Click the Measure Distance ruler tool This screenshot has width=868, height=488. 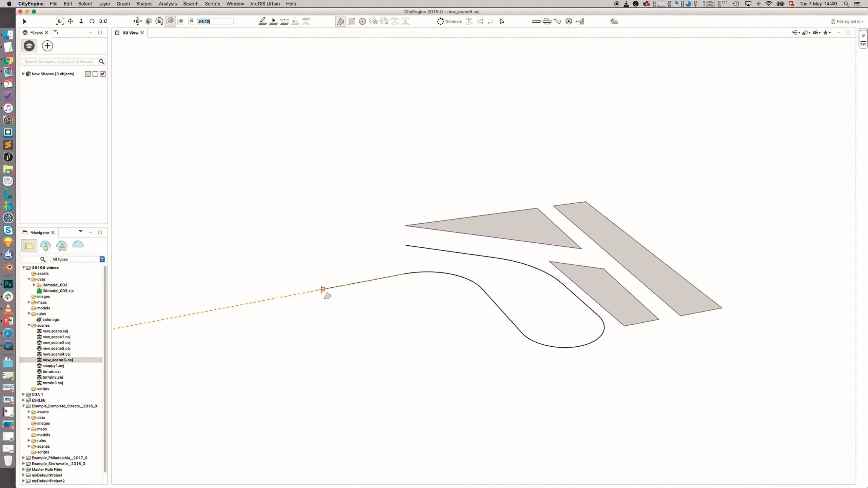[x=536, y=21]
